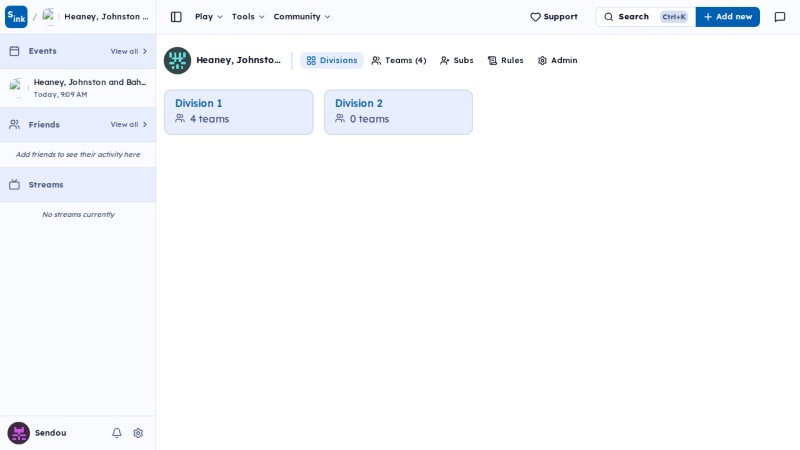Click the Friends people icon
Image resolution: width=800 pixels, height=450 pixels.
click(x=14, y=124)
